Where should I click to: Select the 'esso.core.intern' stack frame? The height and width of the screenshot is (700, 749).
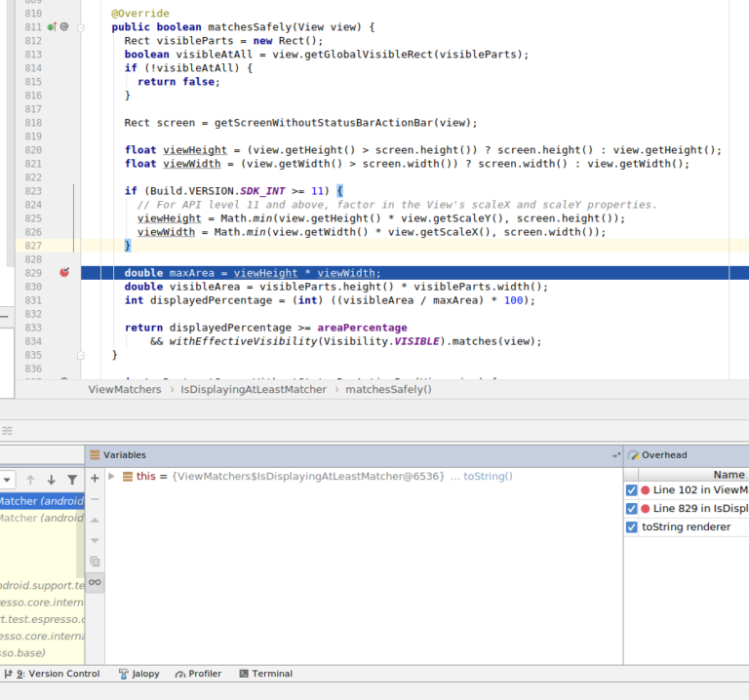tap(42, 603)
